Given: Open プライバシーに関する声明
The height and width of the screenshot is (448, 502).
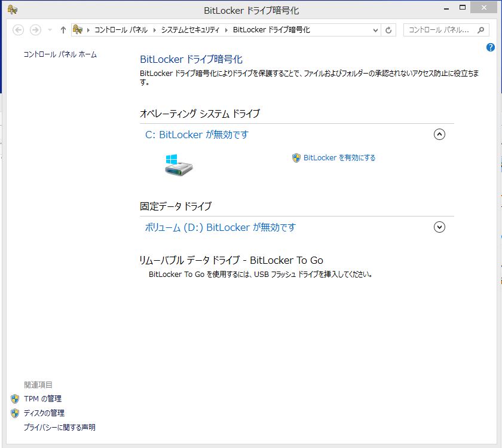Looking at the screenshot, I should [60, 428].
